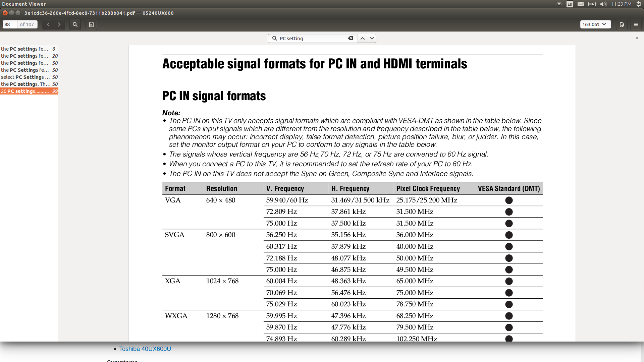Open 'select PC Settings' result page 50
The width and height of the screenshot is (644, 362).
[29, 77]
